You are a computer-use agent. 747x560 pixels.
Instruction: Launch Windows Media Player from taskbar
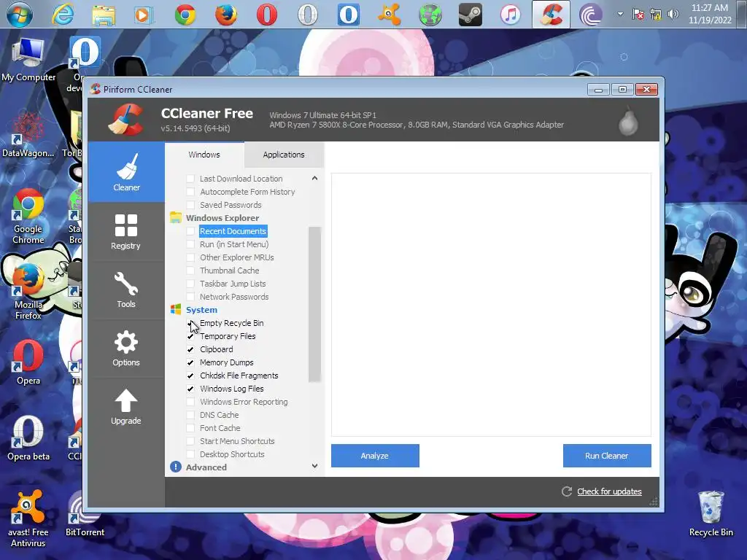pos(144,15)
